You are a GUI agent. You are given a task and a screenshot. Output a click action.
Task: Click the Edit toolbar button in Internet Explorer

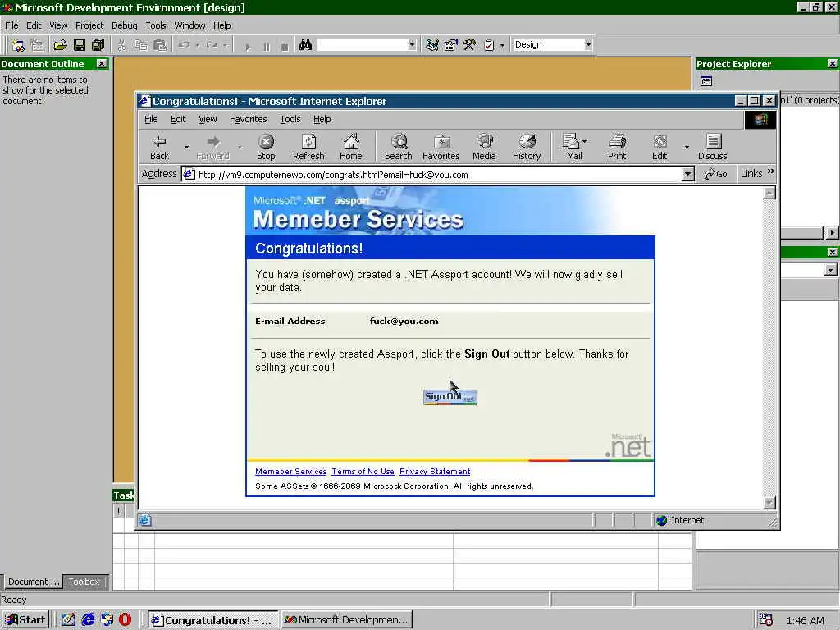coord(660,148)
